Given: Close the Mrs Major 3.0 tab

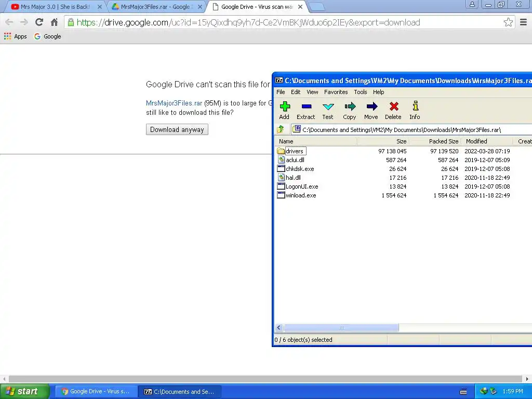Looking at the screenshot, I should click(x=100, y=6).
